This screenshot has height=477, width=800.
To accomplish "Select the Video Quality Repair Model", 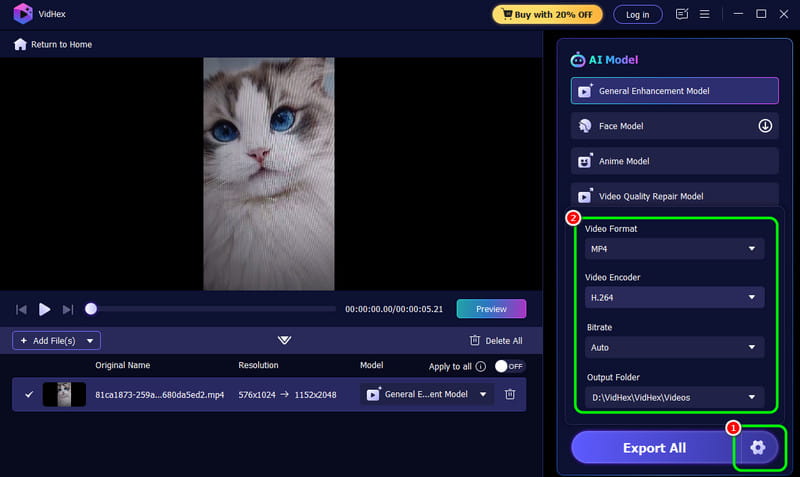I will point(674,195).
